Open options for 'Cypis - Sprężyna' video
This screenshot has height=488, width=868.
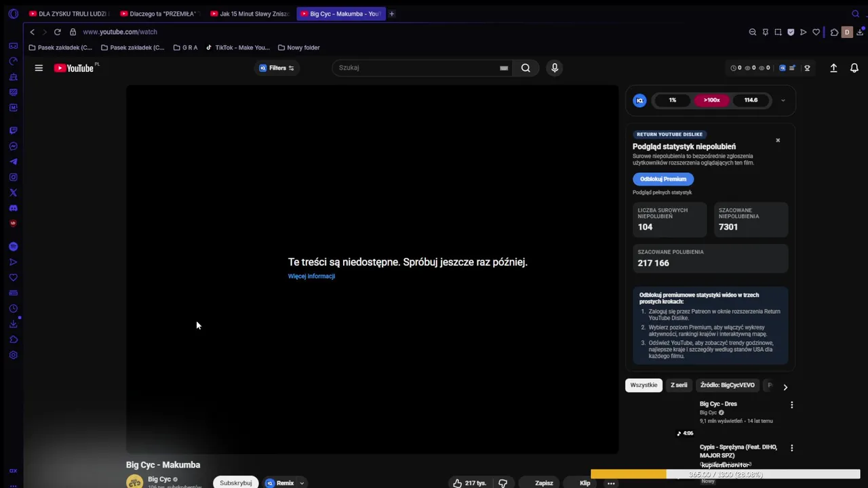point(791,448)
